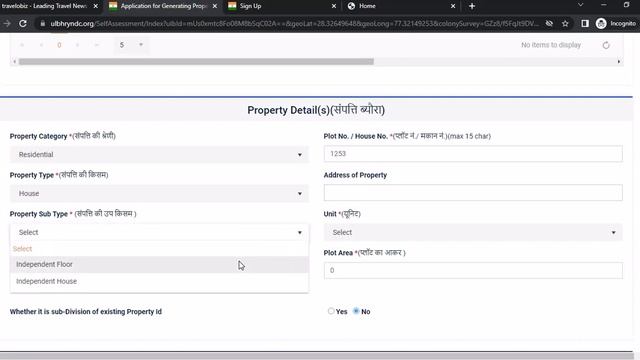The image size is (640, 360).
Task: Collapse the Property Sub Type dropdown
Action: pyautogui.click(x=159, y=232)
